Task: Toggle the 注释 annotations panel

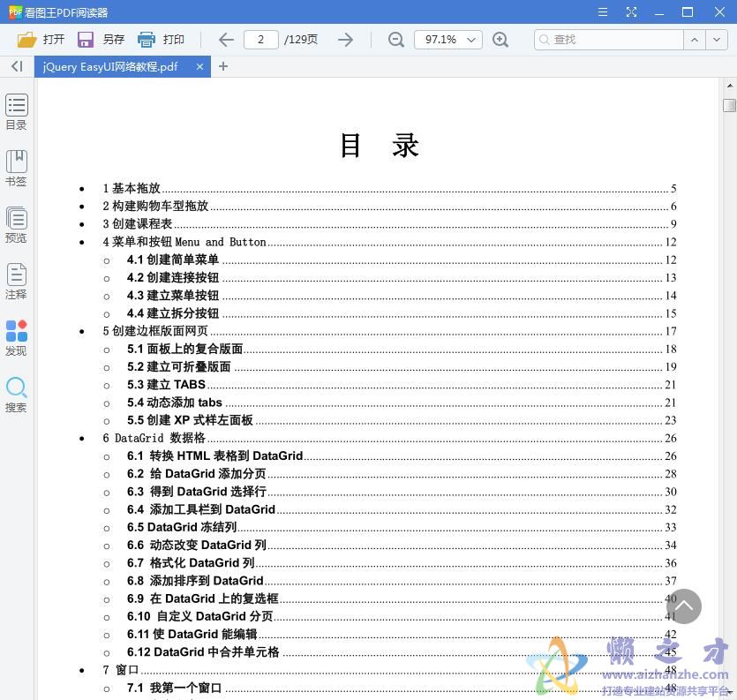Action: coord(16,281)
